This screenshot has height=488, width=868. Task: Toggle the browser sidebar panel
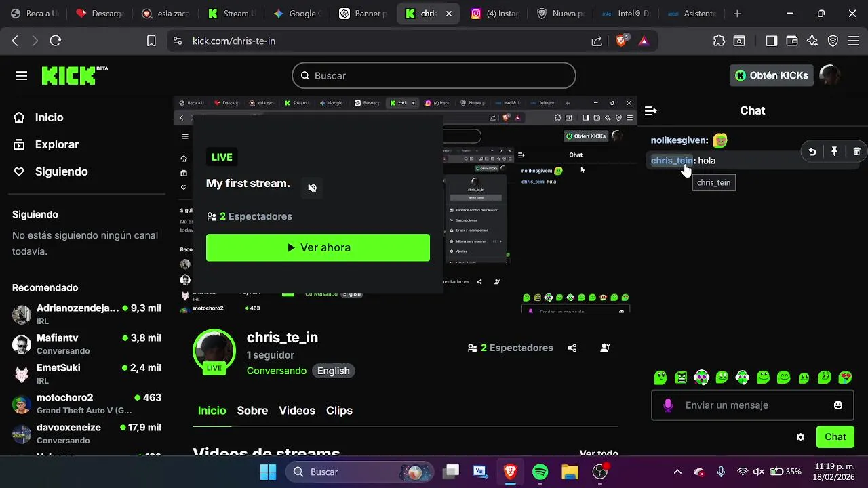771,41
